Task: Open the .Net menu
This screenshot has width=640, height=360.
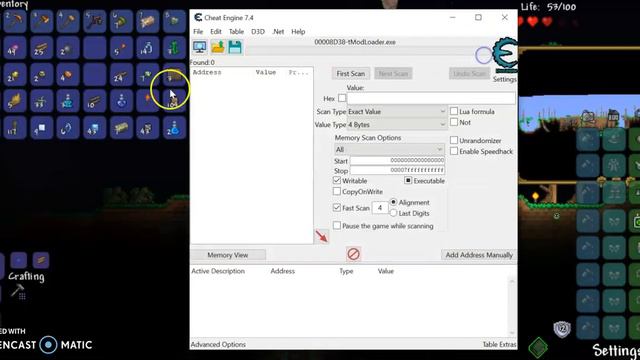Action: tap(278, 31)
